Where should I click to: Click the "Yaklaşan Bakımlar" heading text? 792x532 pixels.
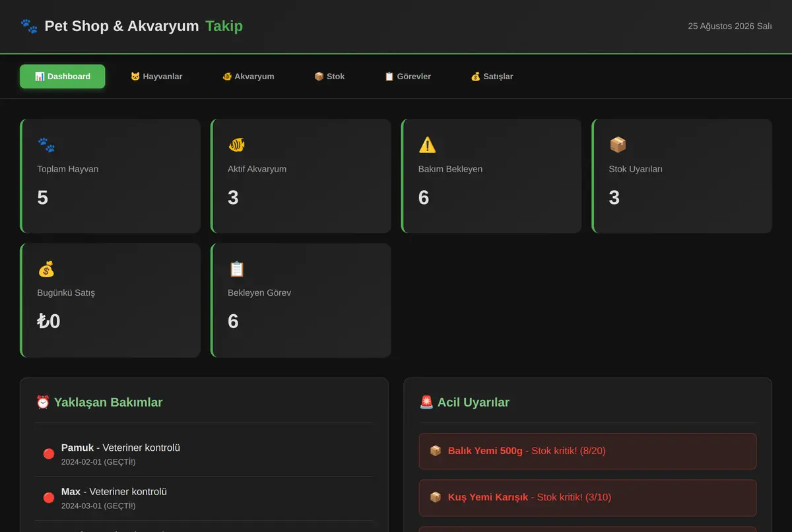point(108,402)
